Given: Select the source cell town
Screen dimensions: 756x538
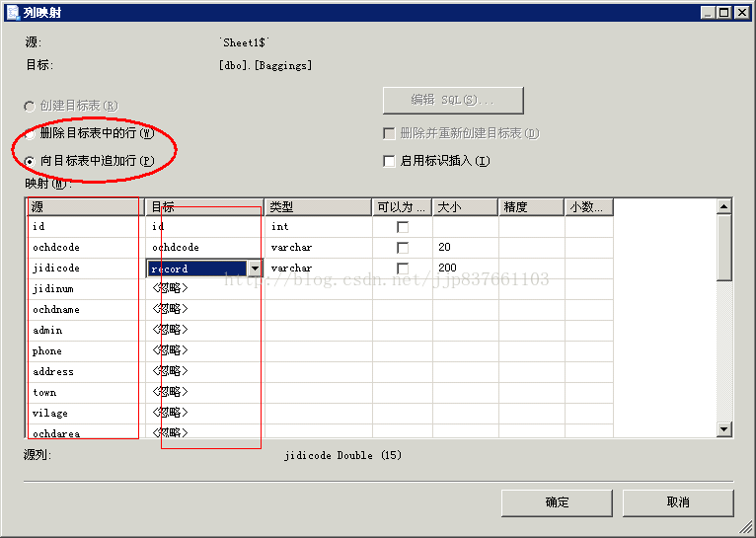Looking at the screenshot, I should tap(85, 393).
